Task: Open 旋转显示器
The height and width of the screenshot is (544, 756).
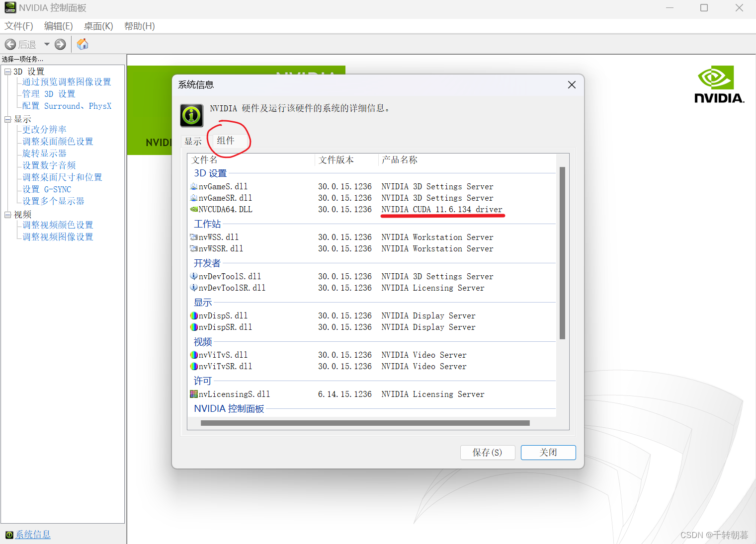Action: [x=44, y=154]
